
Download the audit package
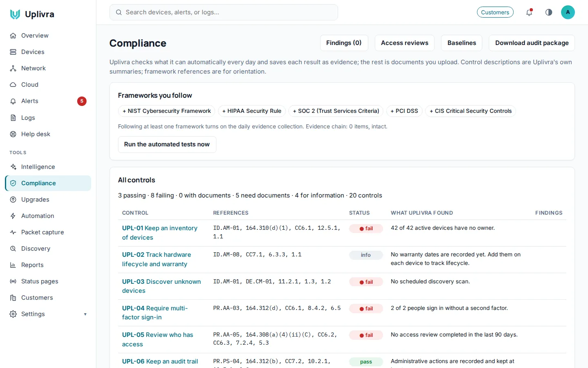pyautogui.click(x=532, y=43)
